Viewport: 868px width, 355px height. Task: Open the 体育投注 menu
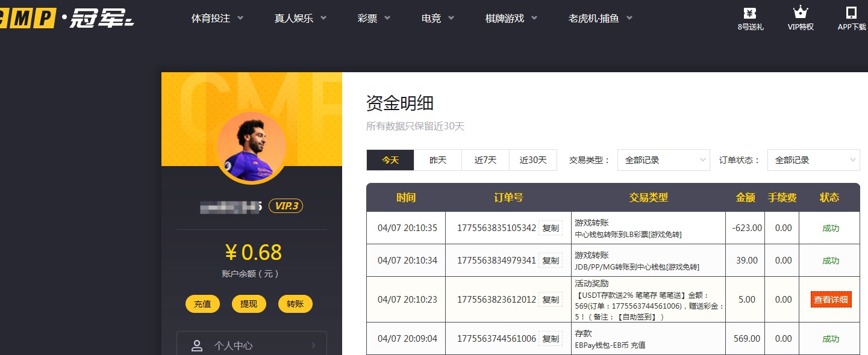click(211, 18)
